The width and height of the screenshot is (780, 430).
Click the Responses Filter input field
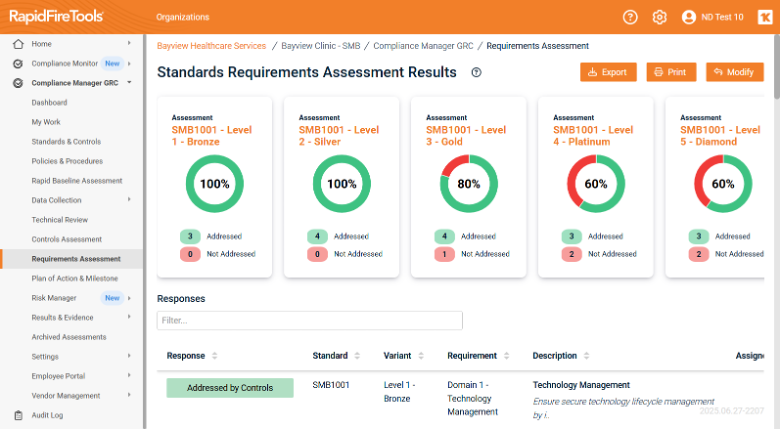click(309, 321)
